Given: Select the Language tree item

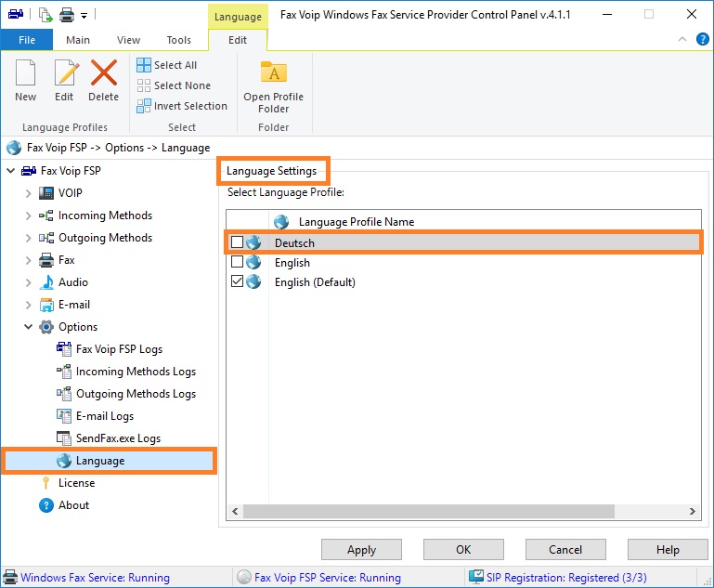Looking at the screenshot, I should [109, 461].
